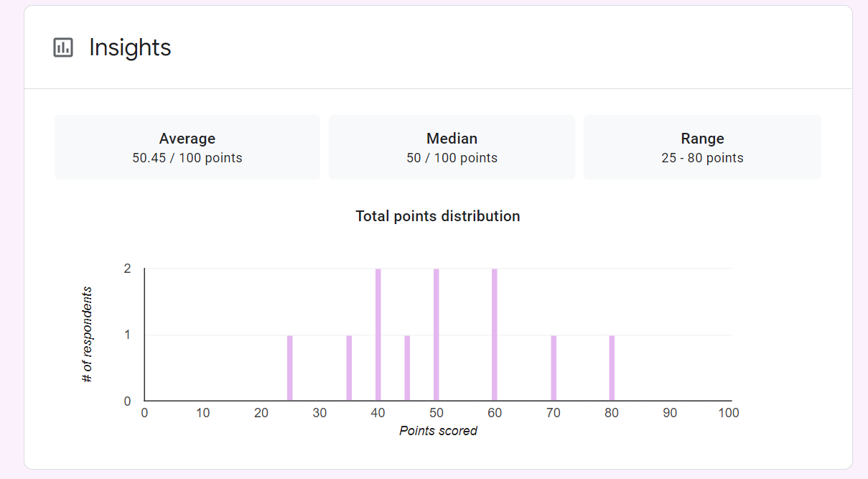
Task: Click the # of respondents axis label
Action: click(x=88, y=335)
